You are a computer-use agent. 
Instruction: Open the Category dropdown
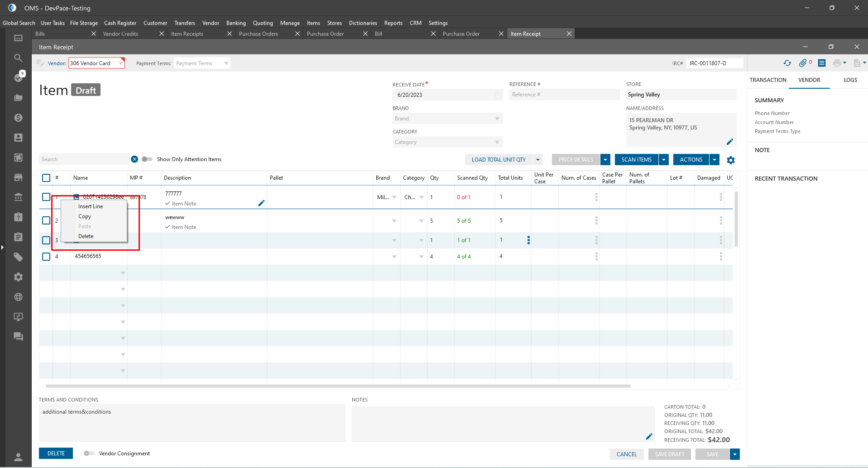pos(497,142)
